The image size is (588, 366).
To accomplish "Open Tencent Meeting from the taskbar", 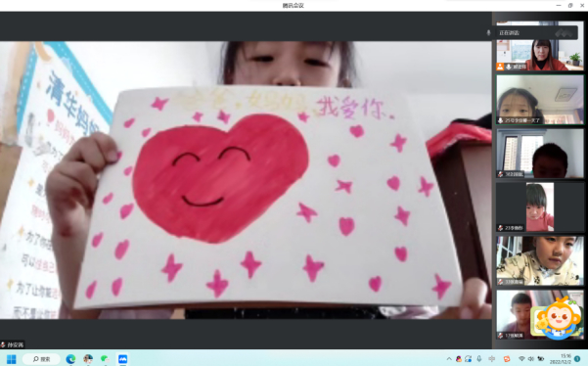I will pyautogui.click(x=122, y=359).
